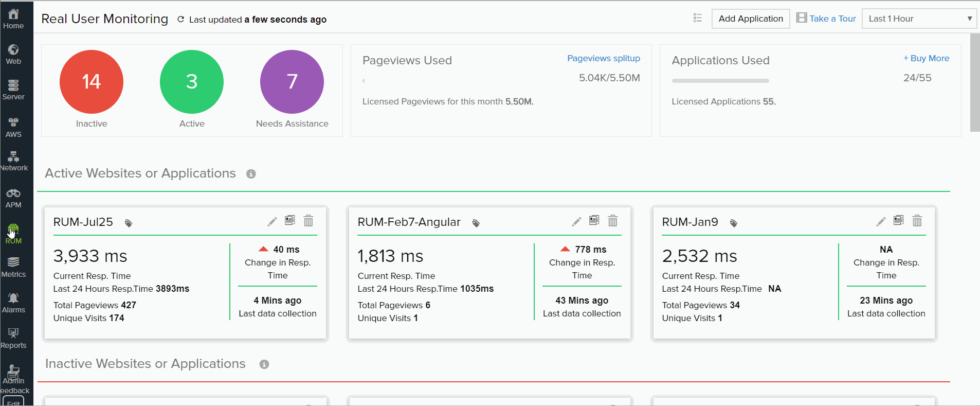The image size is (980, 406).
Task: Click the Feedback tab at sidebar bottom
Action: pyautogui.click(x=14, y=391)
